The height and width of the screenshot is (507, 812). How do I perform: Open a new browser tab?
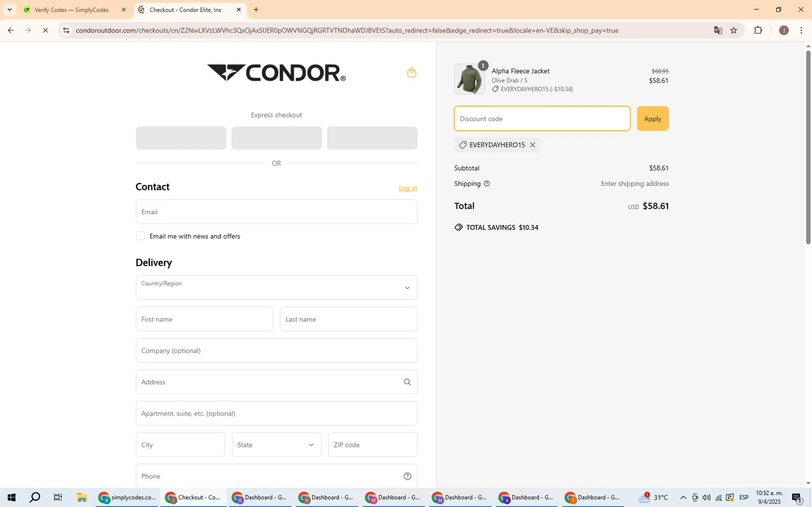point(256,10)
